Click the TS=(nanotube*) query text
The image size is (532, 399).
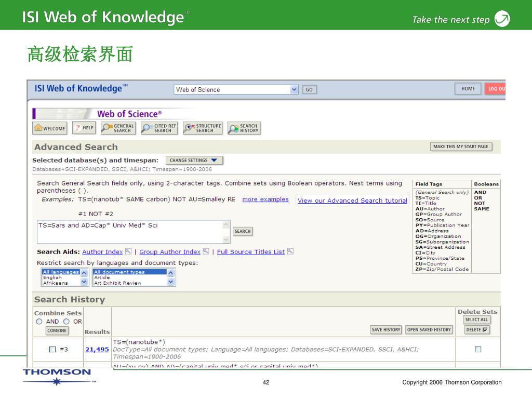139,342
